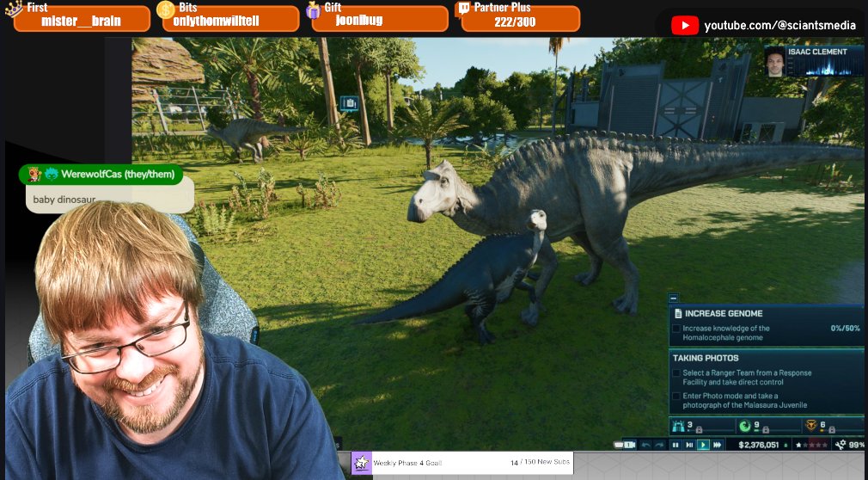
Task: Set game speed to normal play
Action: pyautogui.click(x=704, y=445)
